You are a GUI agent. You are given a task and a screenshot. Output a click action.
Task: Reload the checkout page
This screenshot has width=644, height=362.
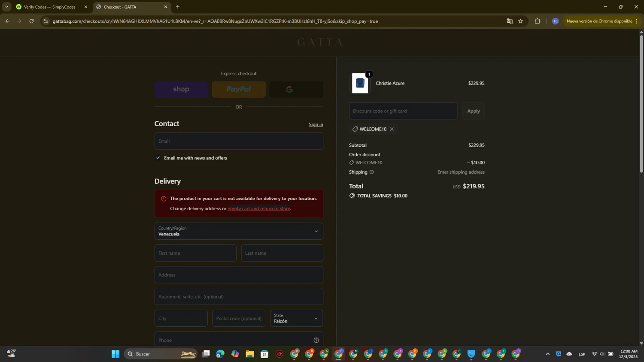coord(31,21)
